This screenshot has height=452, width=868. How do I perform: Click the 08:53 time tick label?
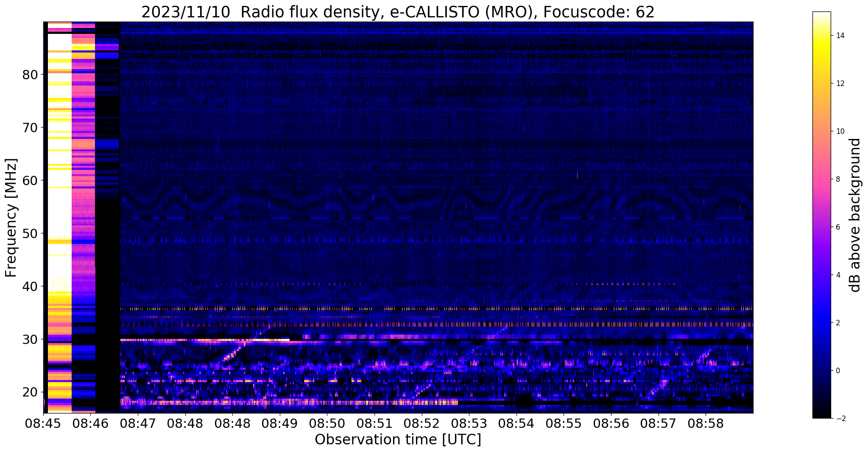[x=469, y=424]
